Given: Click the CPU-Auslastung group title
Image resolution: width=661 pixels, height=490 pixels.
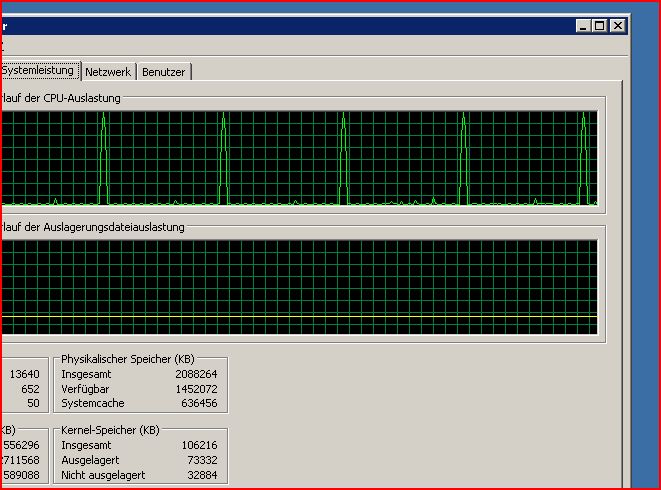Looking at the screenshot, I should [x=61, y=98].
